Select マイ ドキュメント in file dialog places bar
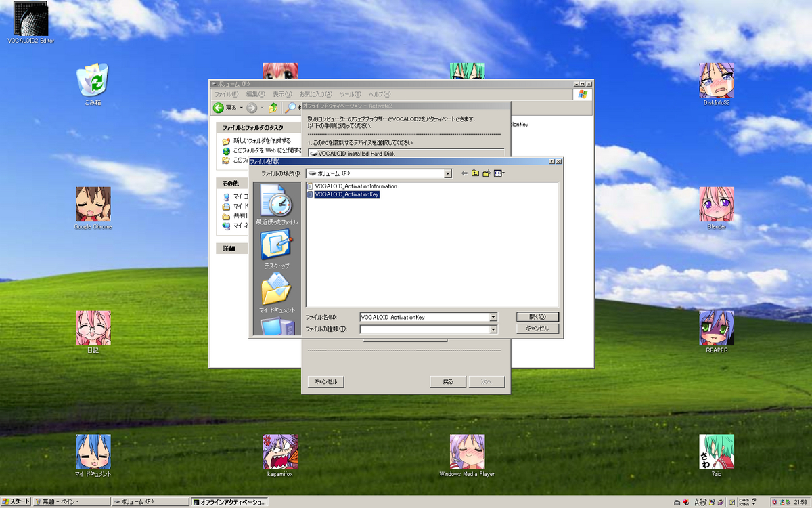Viewport: 812px width, 508px height. (277, 293)
